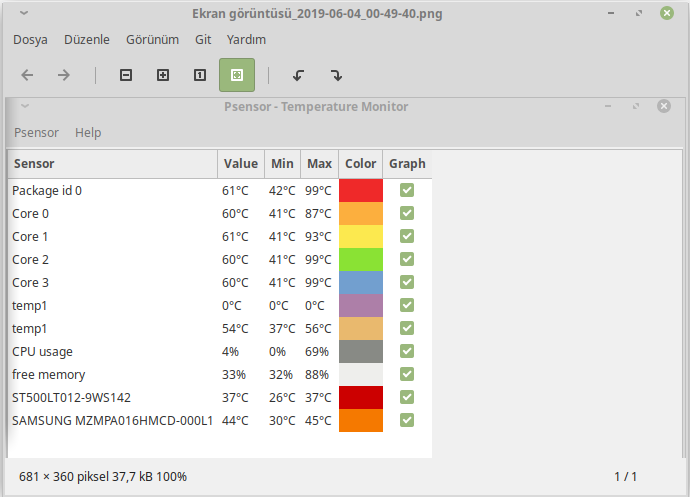
Task: Maximize the image viewer window
Action: pyautogui.click(x=639, y=13)
